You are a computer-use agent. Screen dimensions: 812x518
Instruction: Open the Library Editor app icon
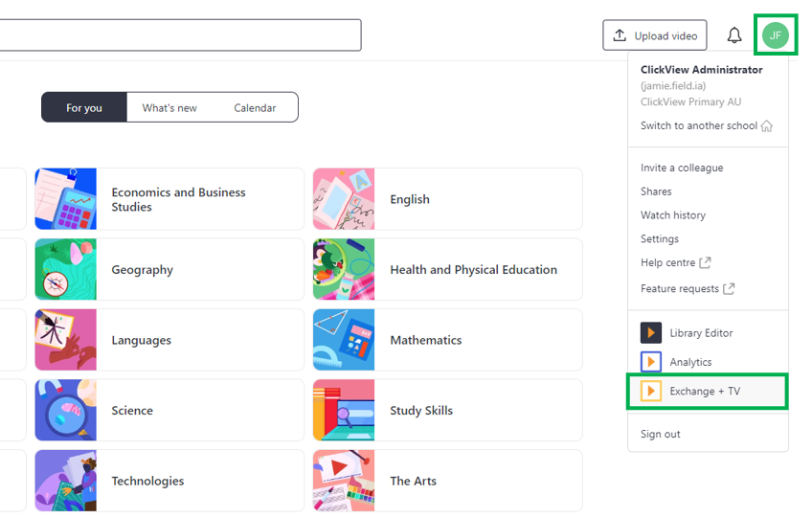point(650,332)
